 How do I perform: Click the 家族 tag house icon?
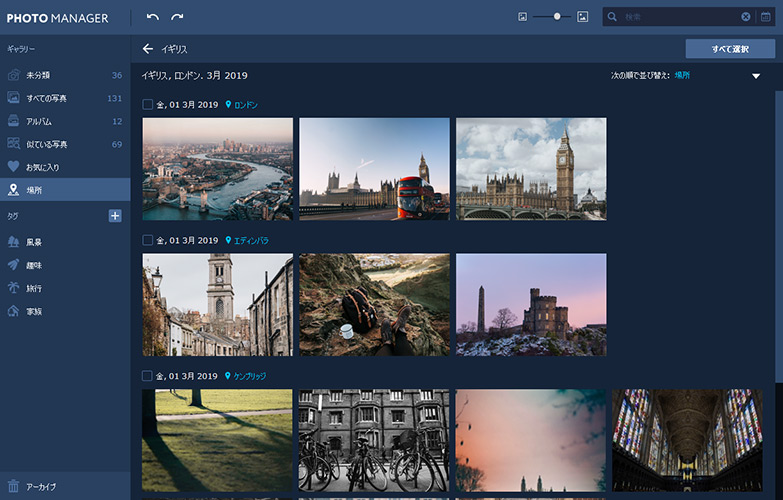[x=13, y=311]
